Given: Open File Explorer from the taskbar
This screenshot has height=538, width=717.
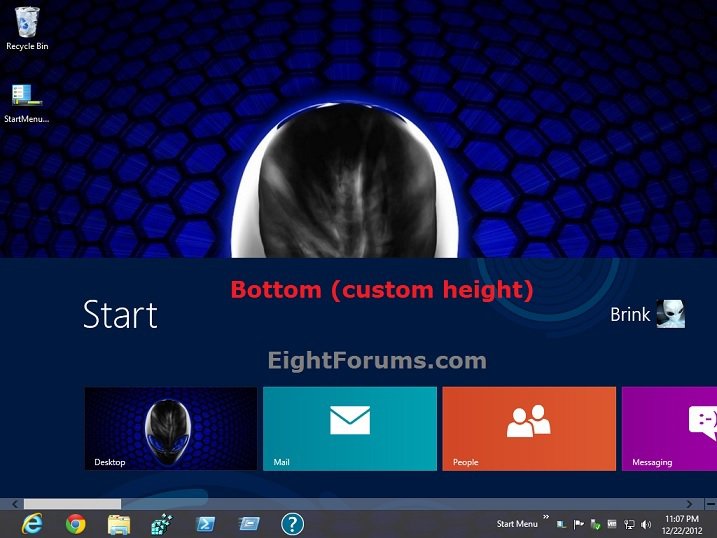Looking at the screenshot, I should pos(119,524).
